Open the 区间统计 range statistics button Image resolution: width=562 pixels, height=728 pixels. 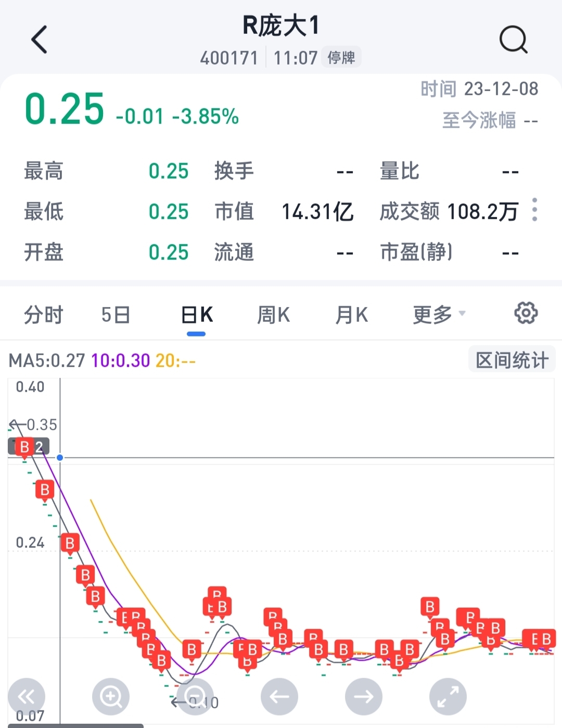coord(512,360)
